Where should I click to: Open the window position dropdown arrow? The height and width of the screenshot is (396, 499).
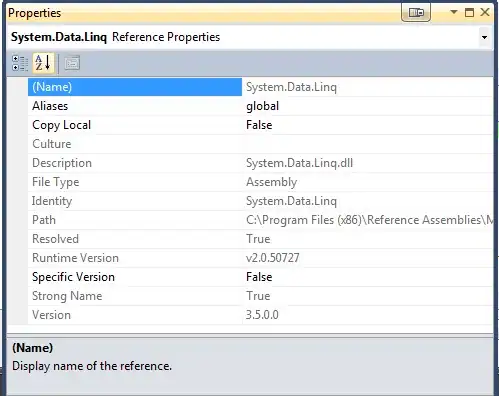click(454, 12)
